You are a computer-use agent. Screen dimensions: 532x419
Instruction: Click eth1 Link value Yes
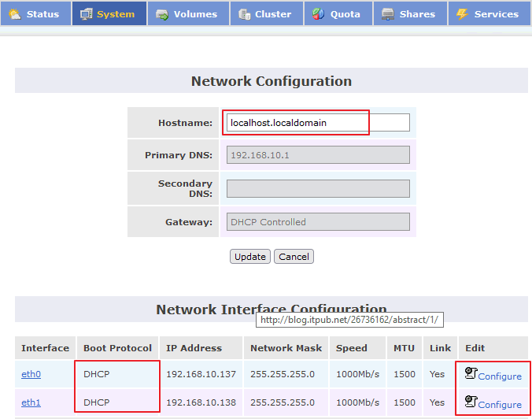[x=437, y=402]
